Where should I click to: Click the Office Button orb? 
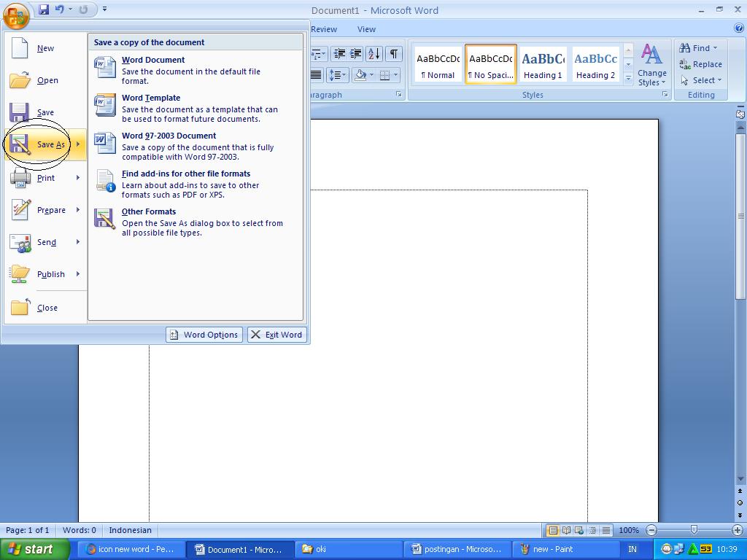[16, 15]
